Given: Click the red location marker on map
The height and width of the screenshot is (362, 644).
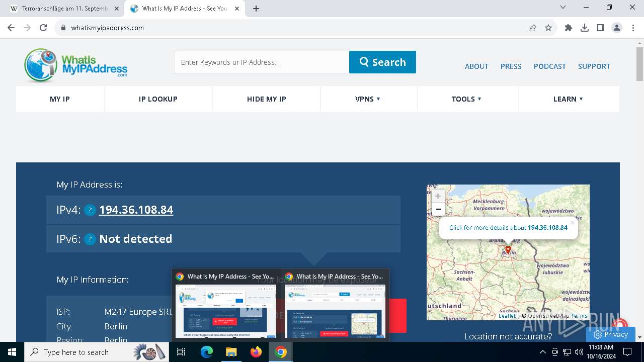Looking at the screenshot, I should click(508, 250).
